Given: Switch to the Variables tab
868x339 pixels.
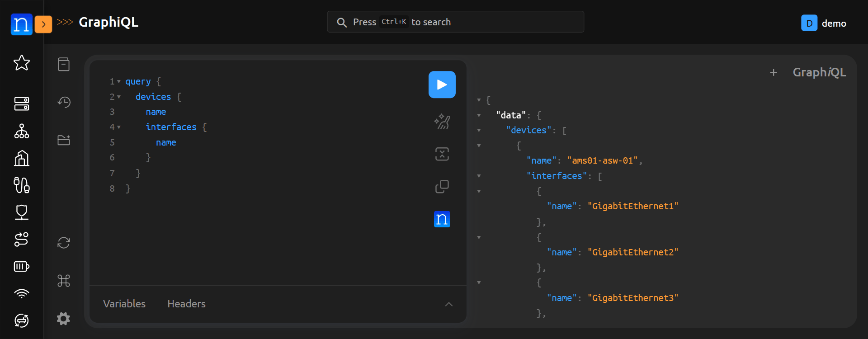Looking at the screenshot, I should 124,304.
